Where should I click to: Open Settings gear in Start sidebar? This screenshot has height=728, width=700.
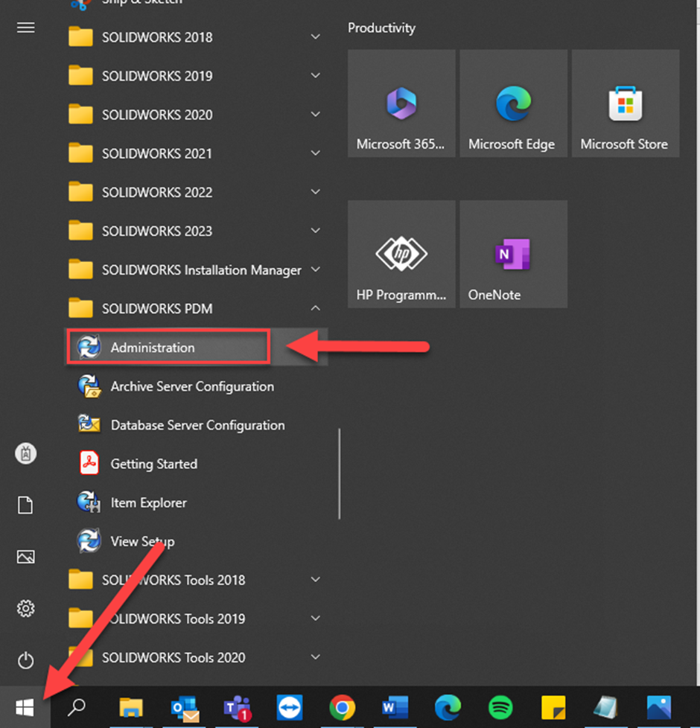[x=25, y=608]
